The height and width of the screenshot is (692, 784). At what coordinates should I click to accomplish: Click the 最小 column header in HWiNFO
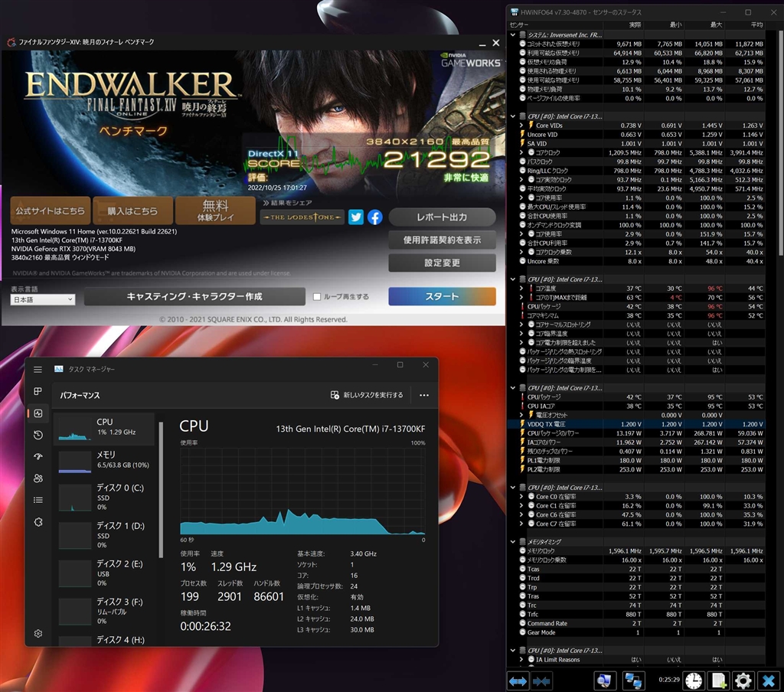[x=664, y=24]
